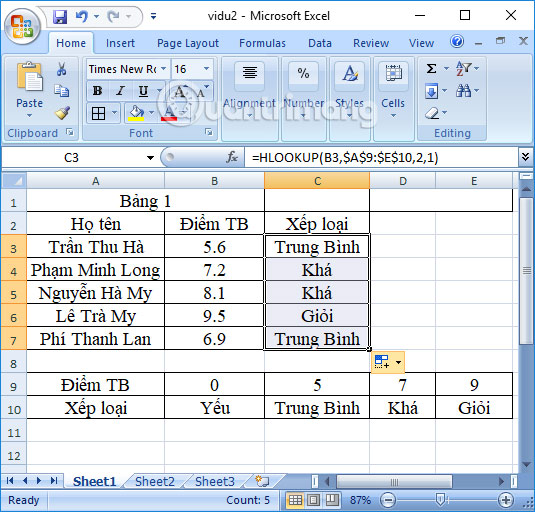This screenshot has height=512, width=535.
Task: Click the 87% zoom level
Action: [x=360, y=500]
